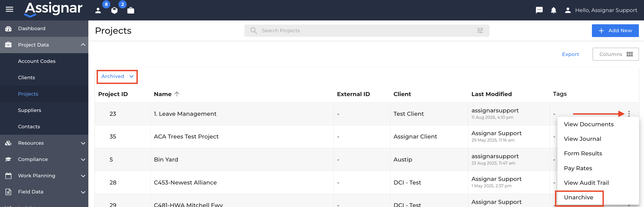Open the Archived status dropdown
The width and height of the screenshot is (644, 207).
tap(117, 76)
